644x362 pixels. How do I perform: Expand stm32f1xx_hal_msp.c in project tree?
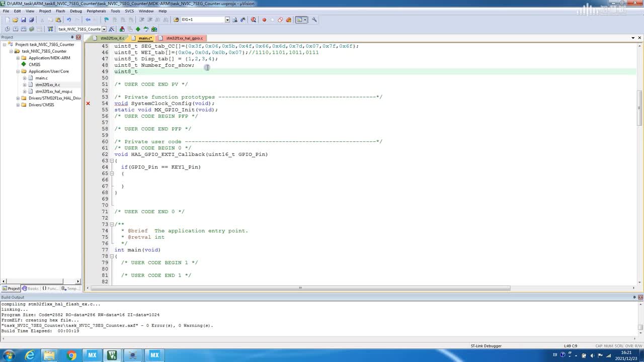coord(24,92)
